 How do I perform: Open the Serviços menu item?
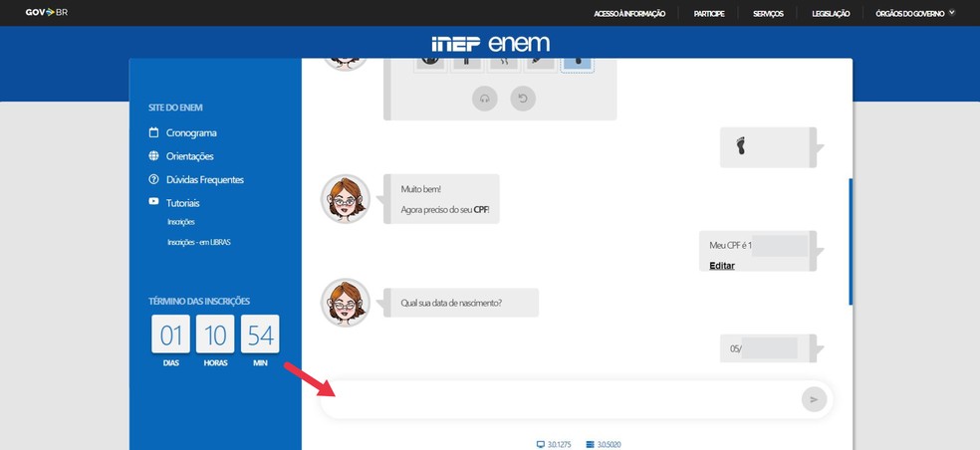click(768, 13)
